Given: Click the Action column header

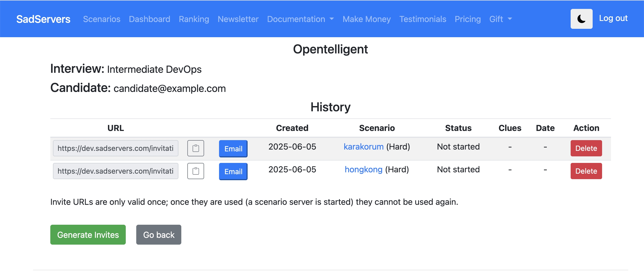Looking at the screenshot, I should 586,128.
